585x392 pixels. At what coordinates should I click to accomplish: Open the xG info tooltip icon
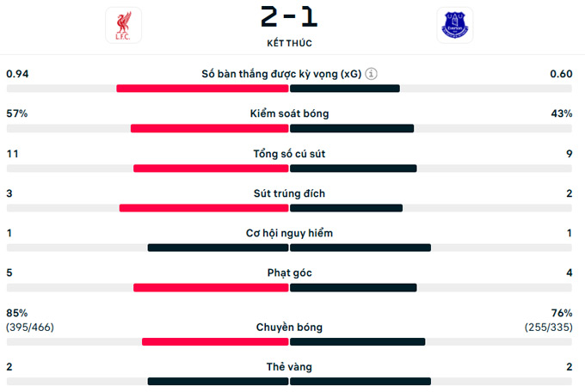371,74
